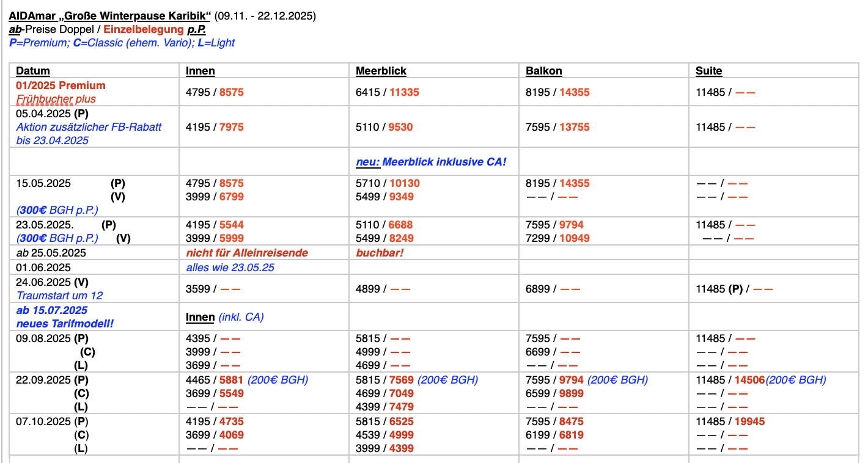
Task: Select the "Meerblick" column header
Action: (x=381, y=71)
